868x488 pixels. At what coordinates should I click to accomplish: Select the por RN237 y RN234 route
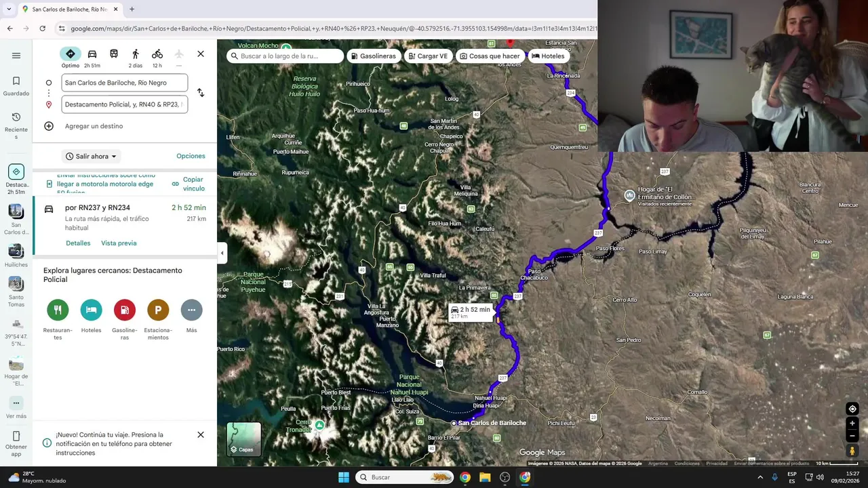tap(125, 227)
